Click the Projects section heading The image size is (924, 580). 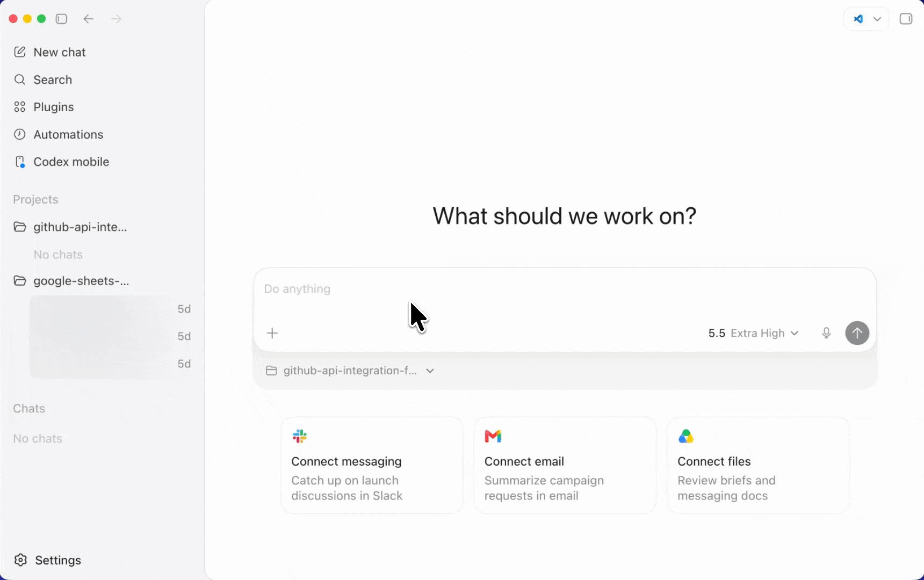click(x=35, y=199)
